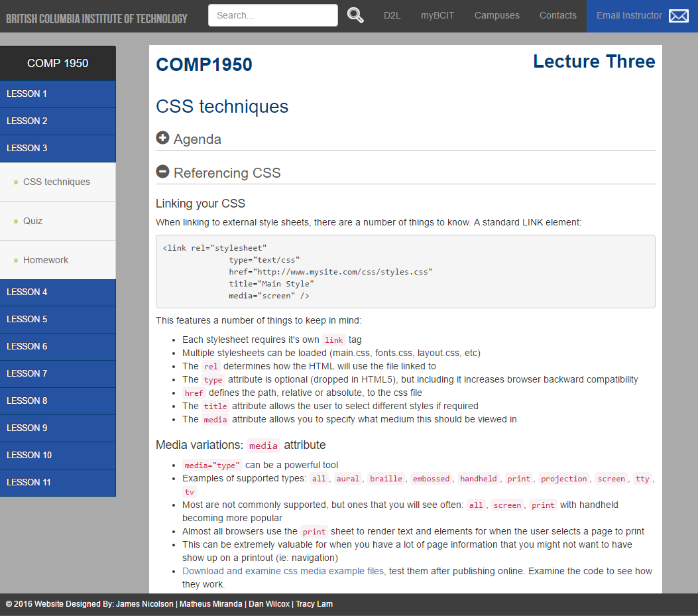Collapse Referencing CSS using minus icon
Viewport: 698px width, 616px height.
(x=162, y=172)
